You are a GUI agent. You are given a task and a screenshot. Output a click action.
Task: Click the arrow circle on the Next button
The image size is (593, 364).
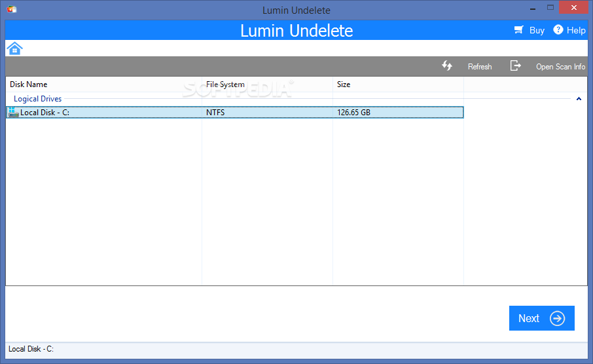tap(557, 318)
